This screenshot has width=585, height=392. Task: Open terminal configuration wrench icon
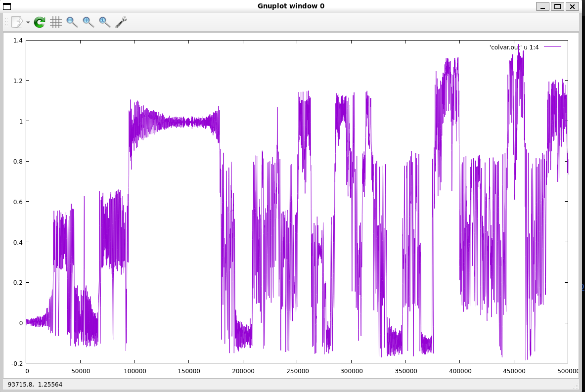click(121, 22)
